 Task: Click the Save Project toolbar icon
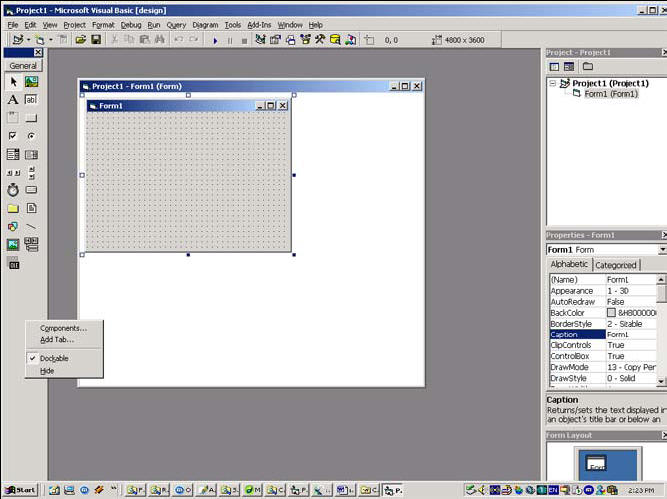pyautogui.click(x=96, y=40)
